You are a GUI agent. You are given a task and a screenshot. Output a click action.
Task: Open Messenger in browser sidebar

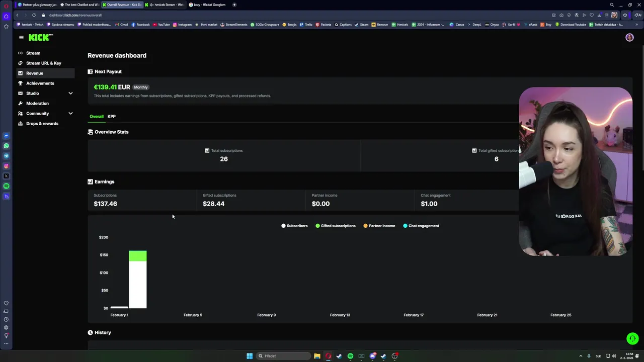(6, 136)
